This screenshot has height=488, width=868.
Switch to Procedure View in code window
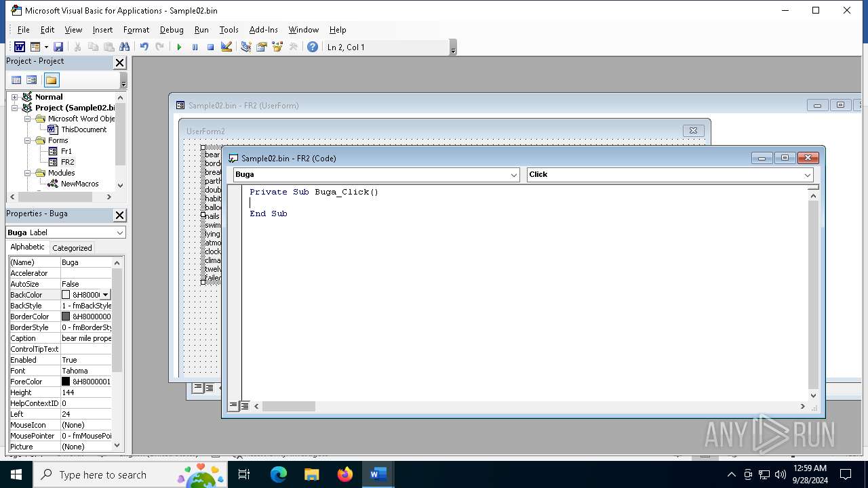coord(233,406)
